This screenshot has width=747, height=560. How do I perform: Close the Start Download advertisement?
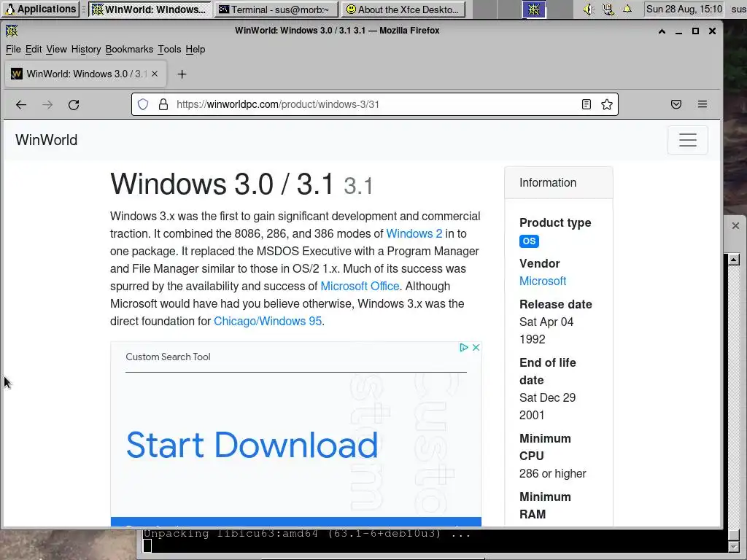coord(476,347)
